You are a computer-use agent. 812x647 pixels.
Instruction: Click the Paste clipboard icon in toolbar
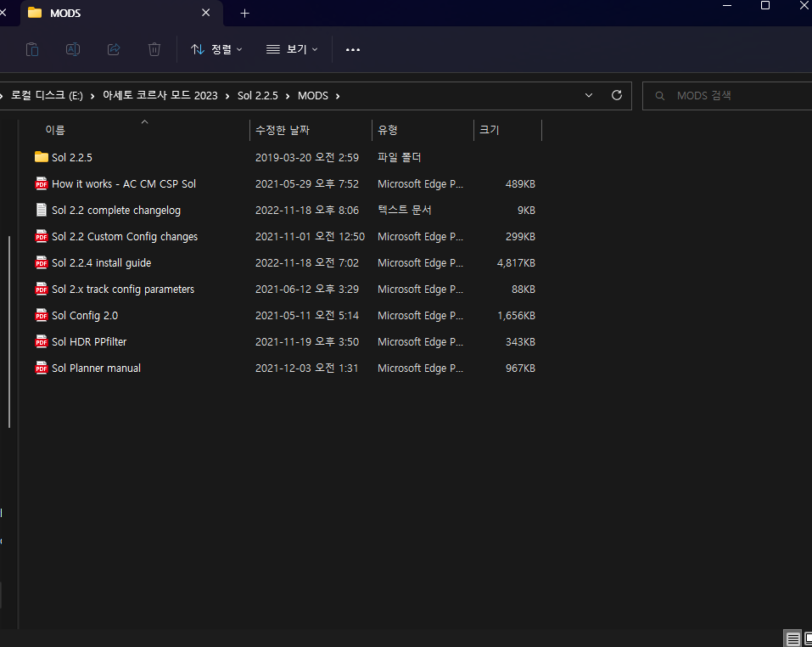pos(32,49)
